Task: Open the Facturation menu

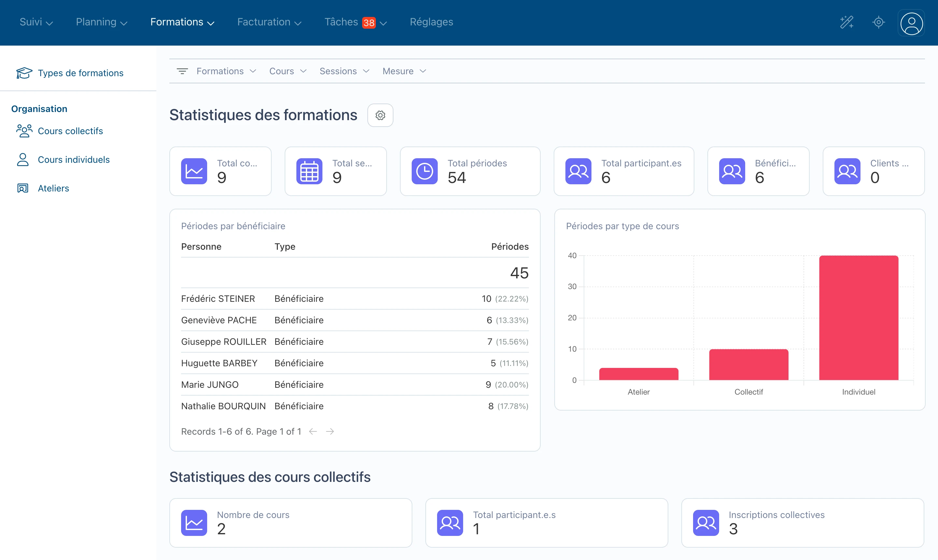Action: pos(269,22)
